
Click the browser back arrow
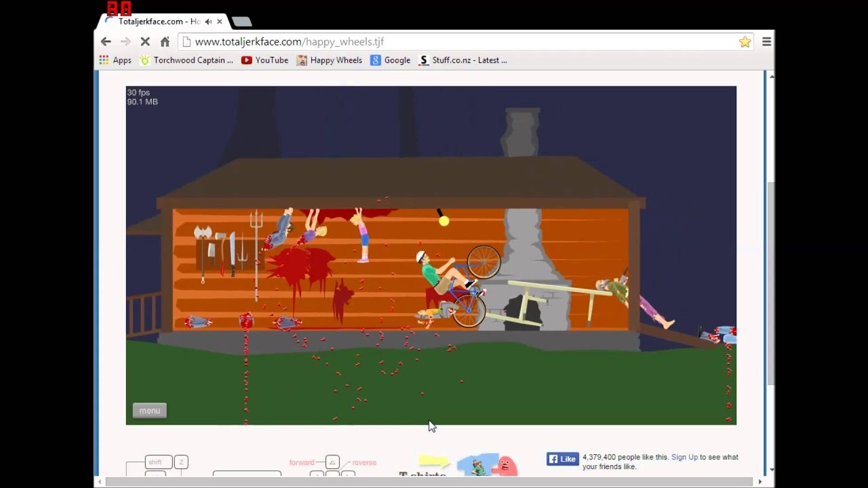tap(106, 41)
